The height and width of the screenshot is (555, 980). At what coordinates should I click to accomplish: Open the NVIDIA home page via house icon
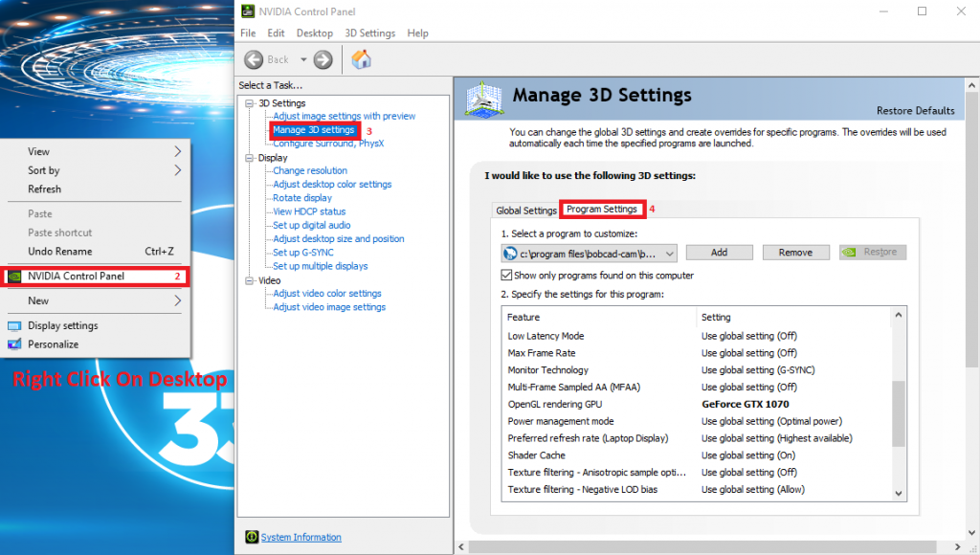(362, 59)
